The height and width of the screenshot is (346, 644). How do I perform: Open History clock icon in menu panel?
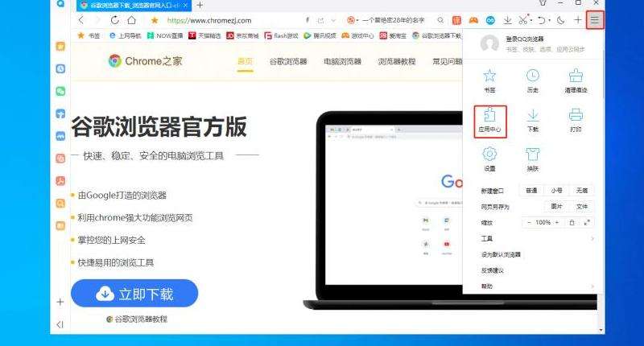click(x=533, y=76)
